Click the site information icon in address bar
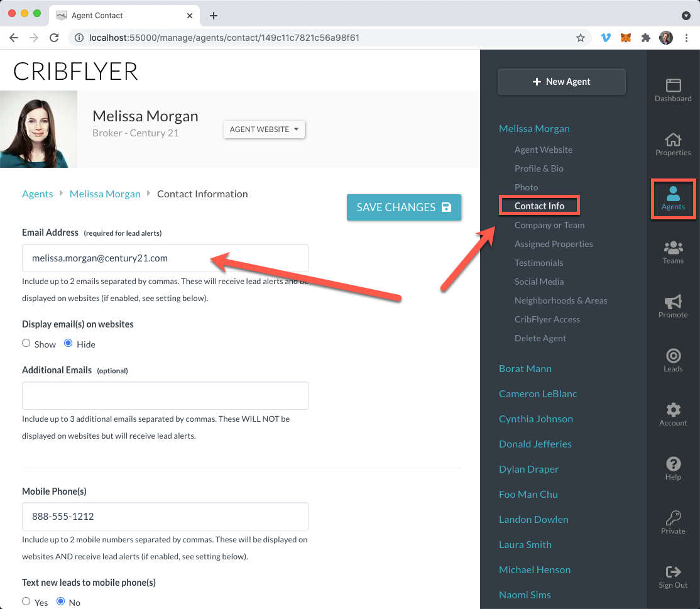The height and width of the screenshot is (609, 700). pyautogui.click(x=79, y=38)
